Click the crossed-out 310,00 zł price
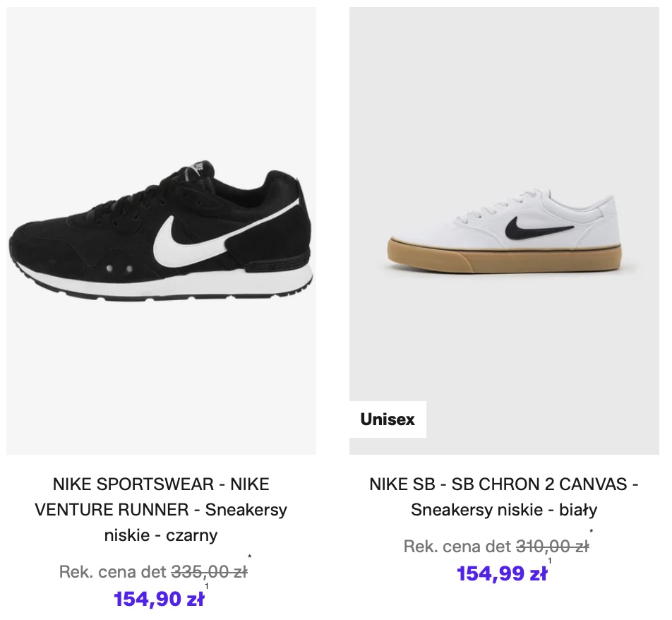Viewport: 672px width, 620px height. tap(553, 547)
